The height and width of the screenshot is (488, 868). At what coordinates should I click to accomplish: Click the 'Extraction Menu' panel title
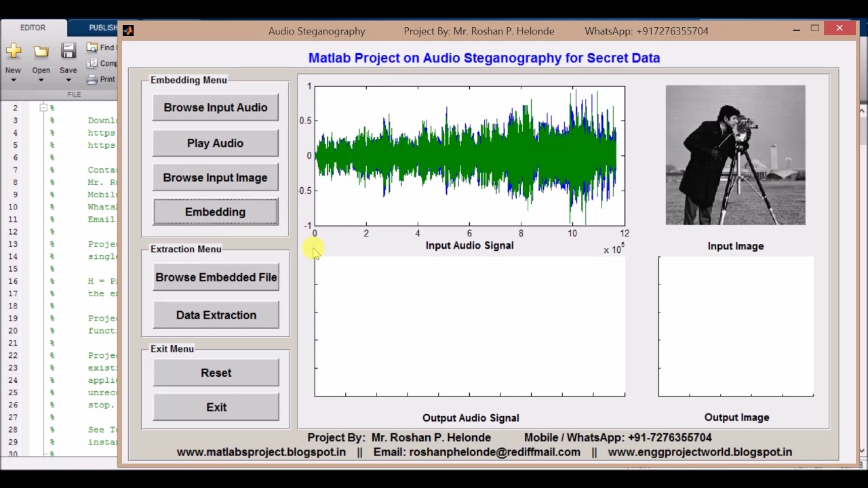coord(186,249)
